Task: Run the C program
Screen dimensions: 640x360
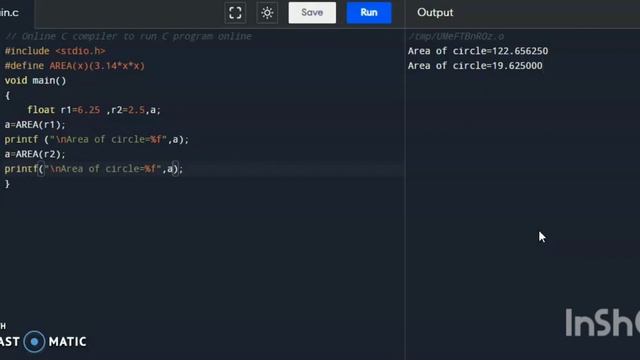Action: [369, 13]
